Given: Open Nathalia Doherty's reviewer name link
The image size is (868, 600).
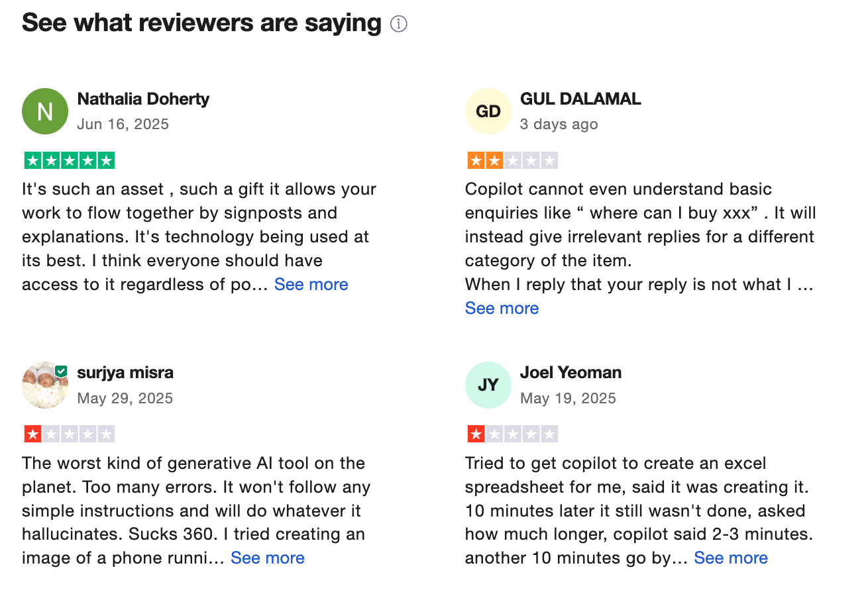Looking at the screenshot, I should pyautogui.click(x=143, y=99).
